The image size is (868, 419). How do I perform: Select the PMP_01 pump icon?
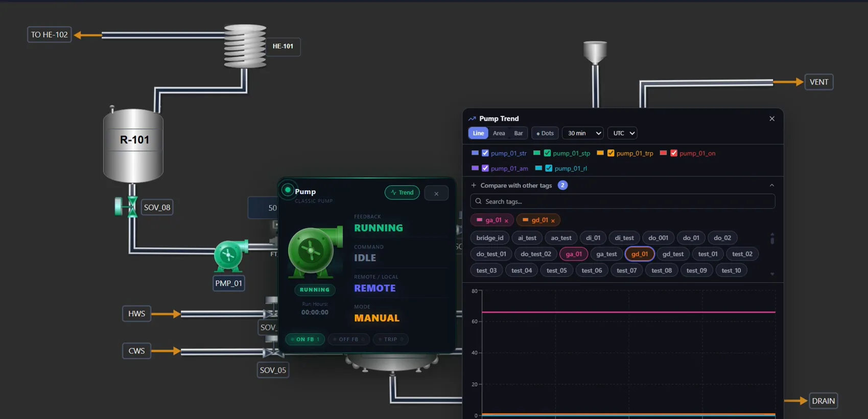pos(229,256)
